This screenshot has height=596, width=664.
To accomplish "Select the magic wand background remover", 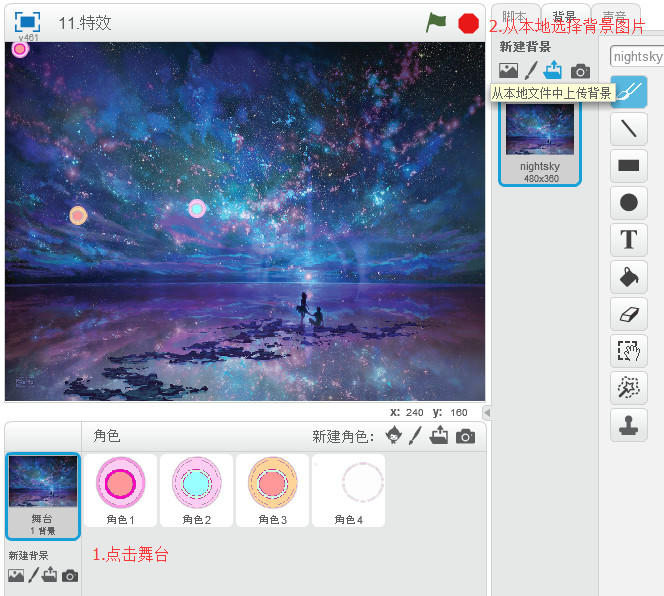I will pyautogui.click(x=629, y=388).
